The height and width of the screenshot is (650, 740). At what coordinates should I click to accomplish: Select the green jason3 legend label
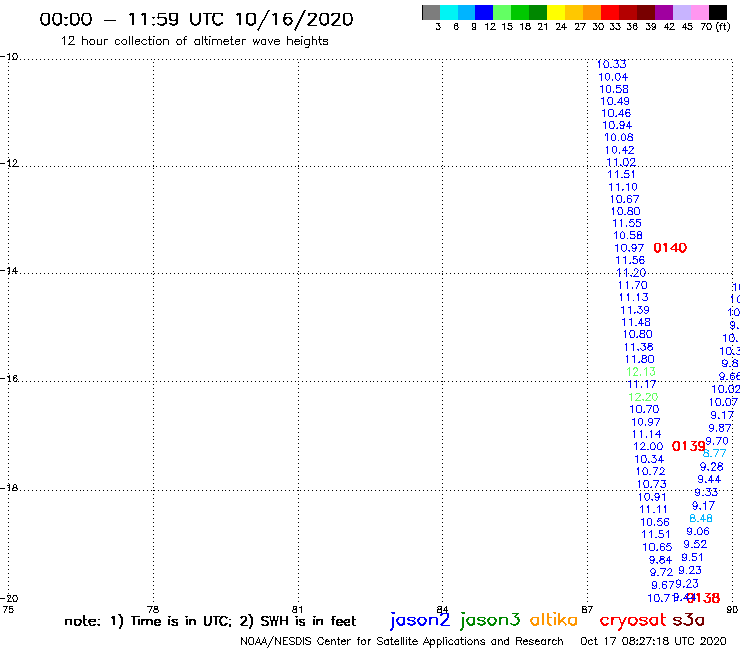click(x=490, y=620)
